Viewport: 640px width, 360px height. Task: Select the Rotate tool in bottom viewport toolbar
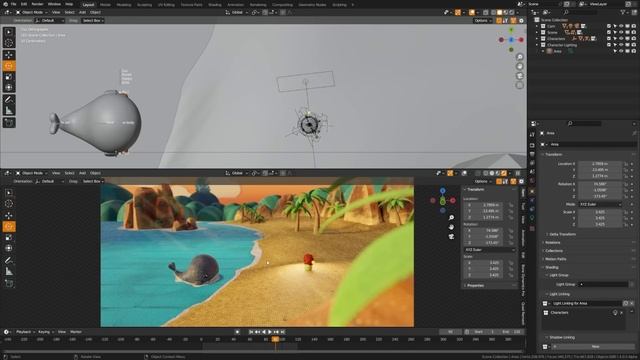(x=9, y=227)
